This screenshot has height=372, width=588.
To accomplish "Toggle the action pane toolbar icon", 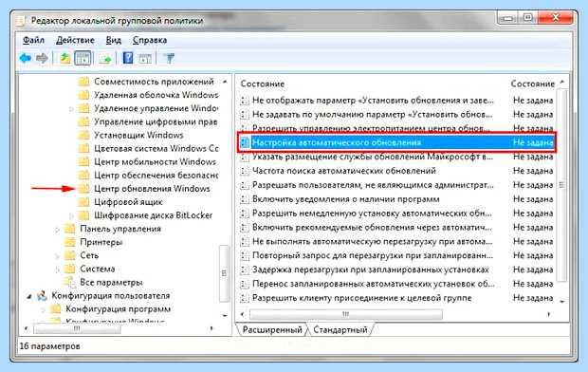I will 145,59.
